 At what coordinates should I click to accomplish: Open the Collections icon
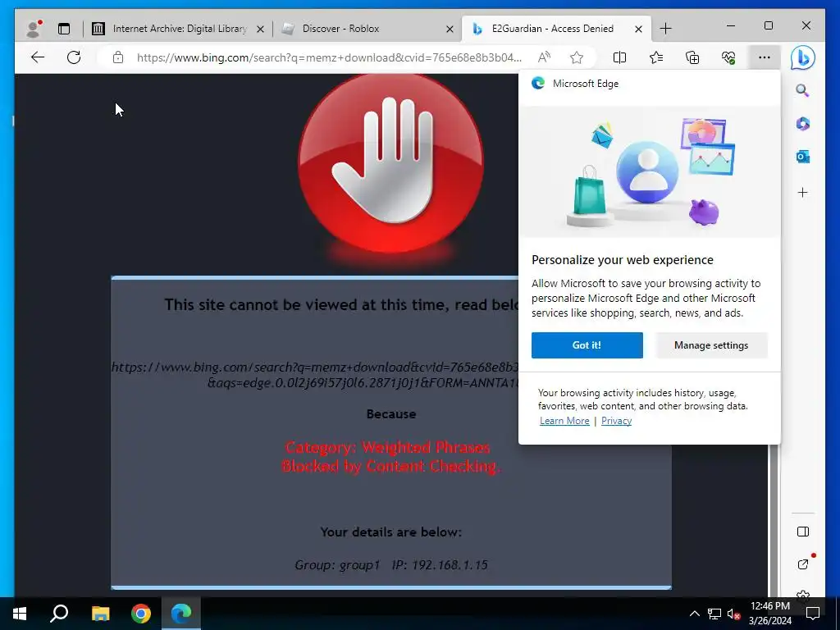coord(692,57)
